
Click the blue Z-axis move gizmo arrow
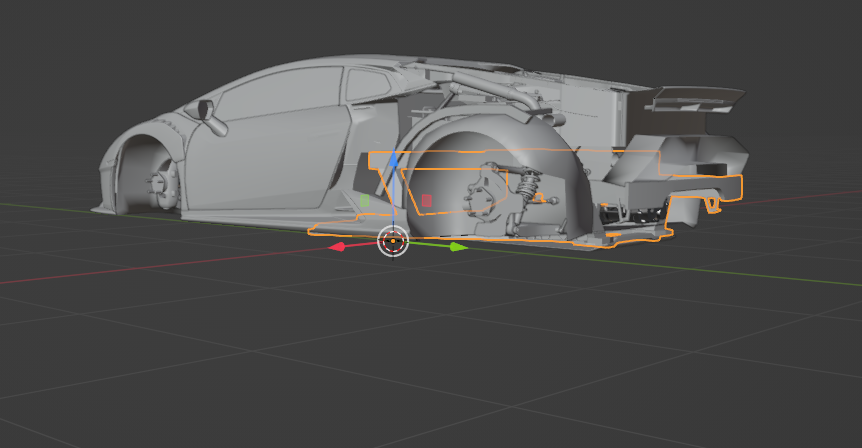click(394, 159)
